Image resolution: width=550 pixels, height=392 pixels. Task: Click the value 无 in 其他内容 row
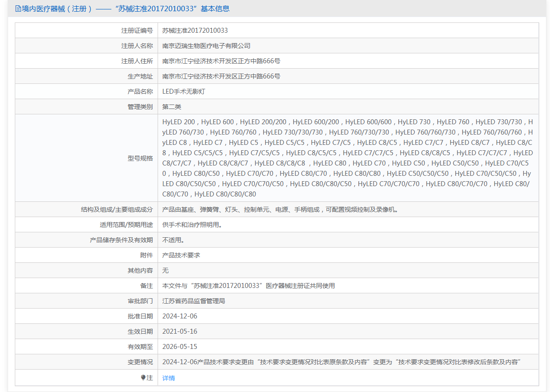tap(166, 270)
